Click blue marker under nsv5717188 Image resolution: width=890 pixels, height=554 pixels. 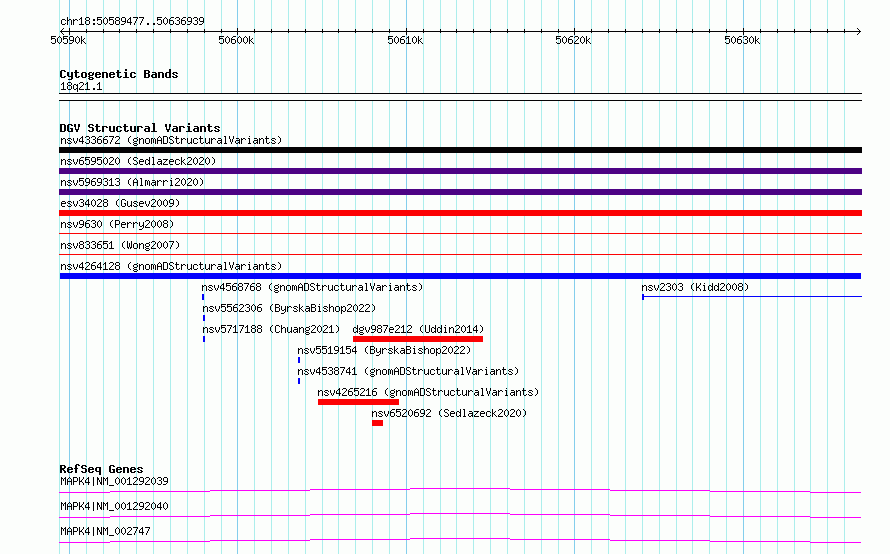tap(204, 339)
